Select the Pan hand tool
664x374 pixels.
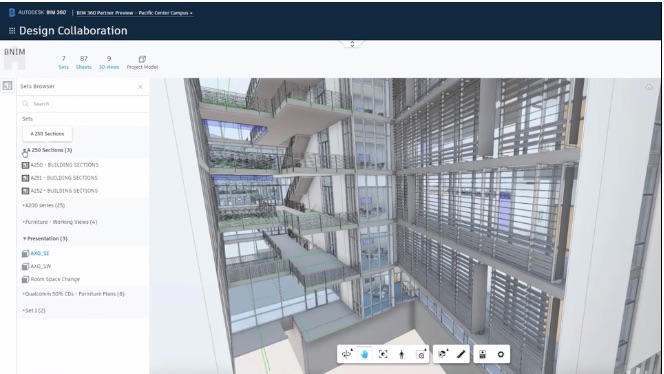(x=365, y=354)
